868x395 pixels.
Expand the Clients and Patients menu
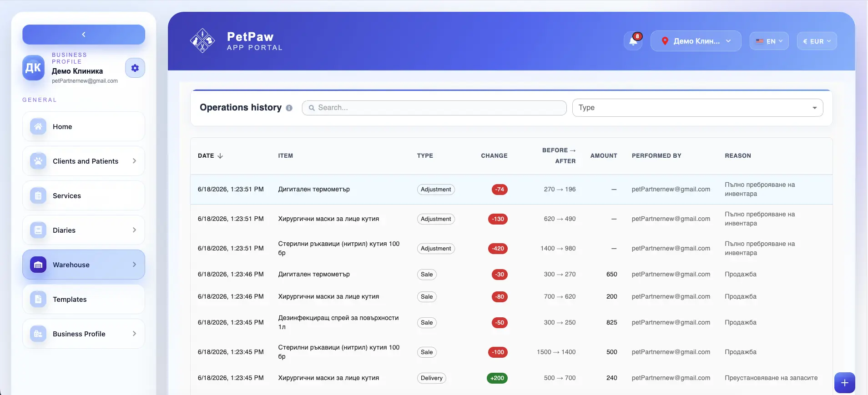(84, 161)
